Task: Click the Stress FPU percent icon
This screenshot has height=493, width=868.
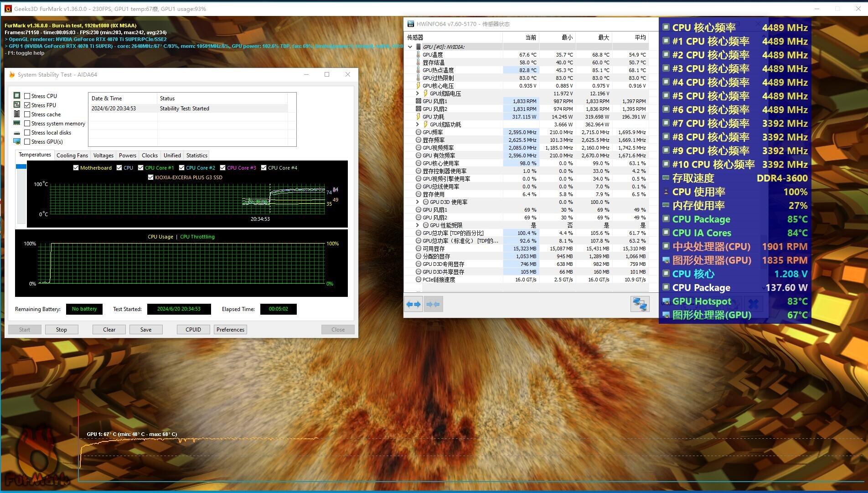Action: [x=17, y=104]
